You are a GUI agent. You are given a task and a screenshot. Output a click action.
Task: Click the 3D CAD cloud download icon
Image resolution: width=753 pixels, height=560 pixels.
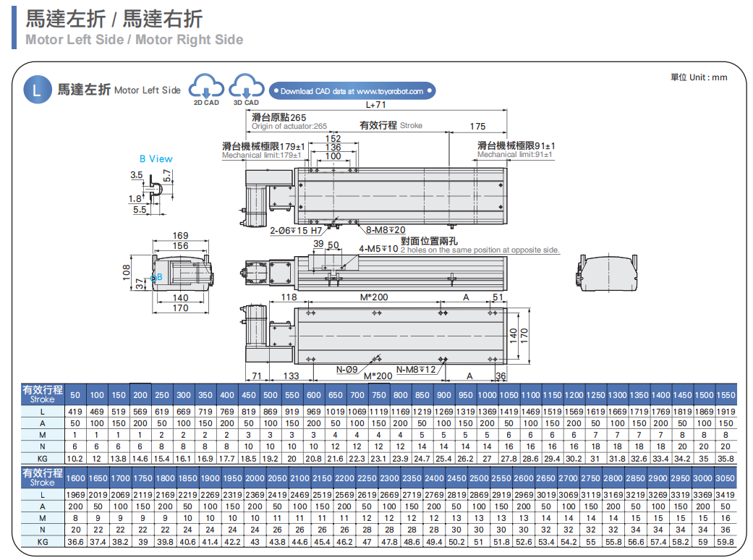pos(246,88)
